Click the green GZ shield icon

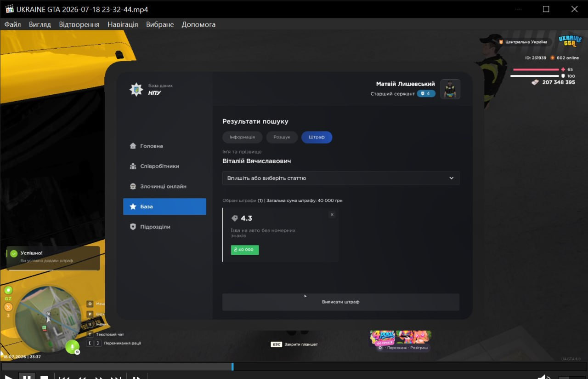pyautogui.click(x=8, y=290)
